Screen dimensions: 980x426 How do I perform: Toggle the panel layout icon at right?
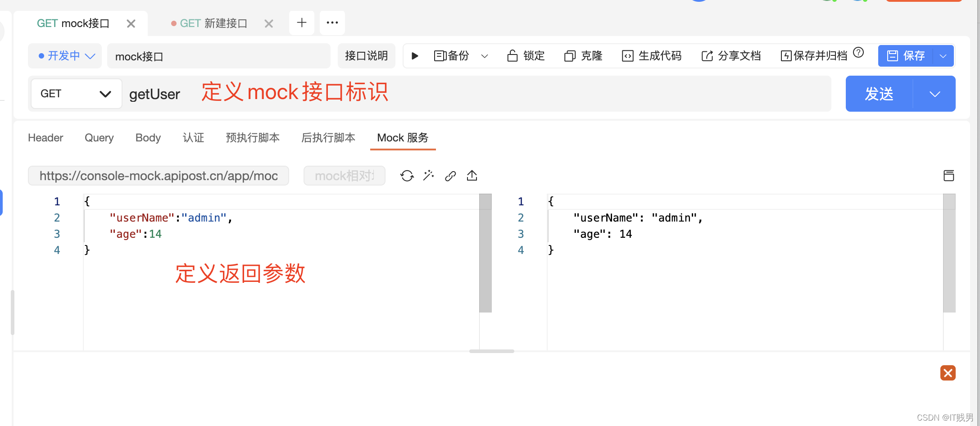point(948,176)
